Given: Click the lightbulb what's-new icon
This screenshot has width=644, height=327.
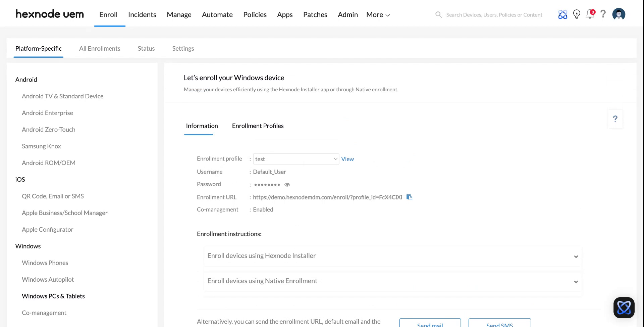Looking at the screenshot, I should pos(577,14).
